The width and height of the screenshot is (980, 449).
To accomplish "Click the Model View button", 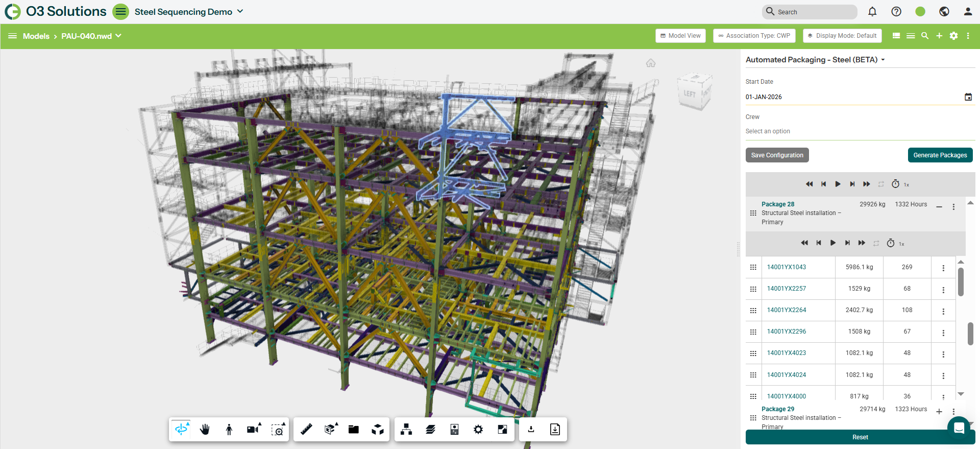I will [x=680, y=36].
